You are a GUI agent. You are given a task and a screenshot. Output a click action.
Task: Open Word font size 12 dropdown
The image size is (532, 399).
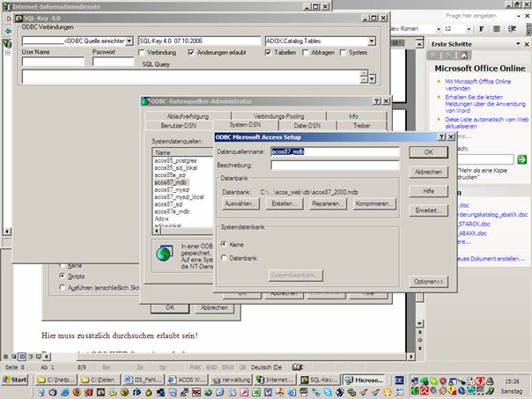click(x=469, y=29)
